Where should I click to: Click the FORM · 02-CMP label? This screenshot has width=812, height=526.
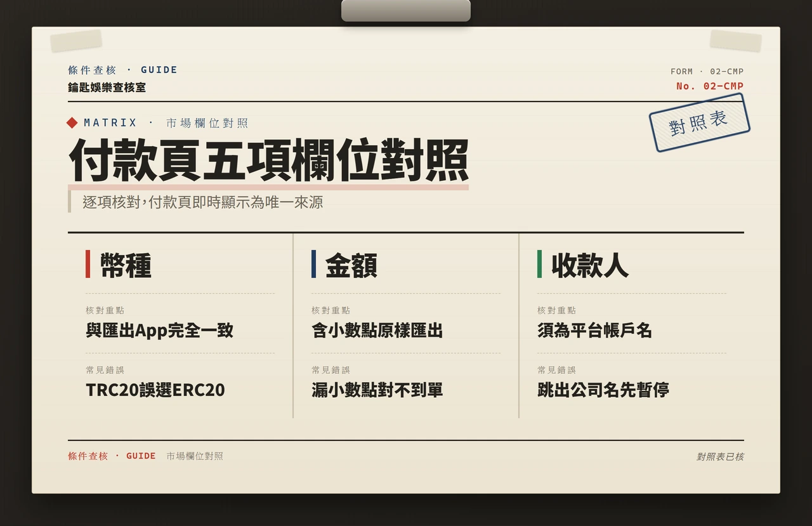click(707, 72)
